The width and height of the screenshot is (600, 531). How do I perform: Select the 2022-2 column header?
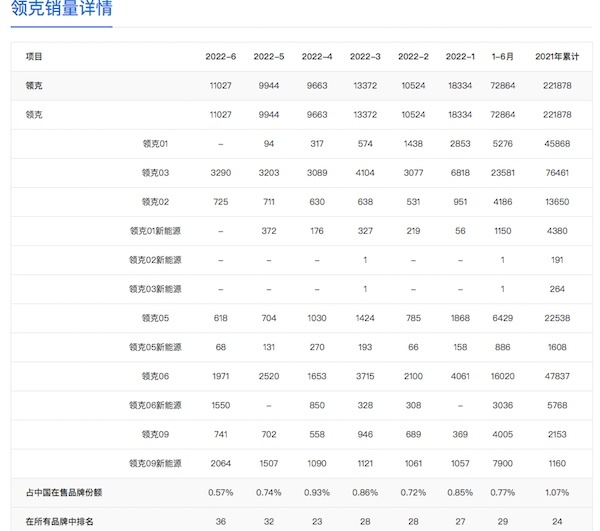click(x=413, y=57)
